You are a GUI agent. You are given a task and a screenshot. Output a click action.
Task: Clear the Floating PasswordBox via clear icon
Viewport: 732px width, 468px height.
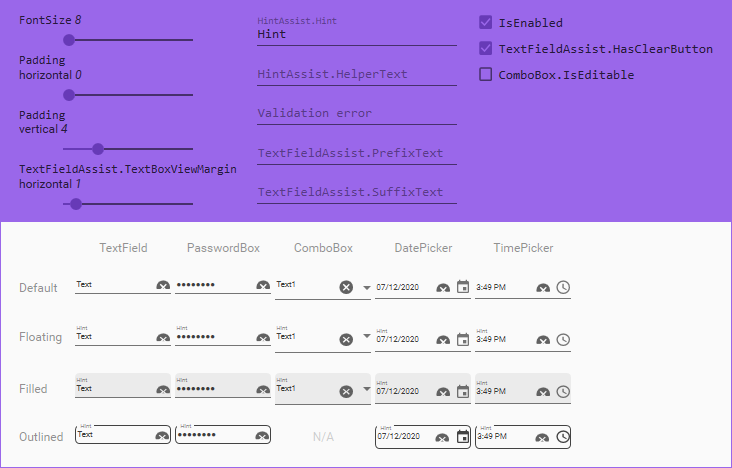coord(263,338)
